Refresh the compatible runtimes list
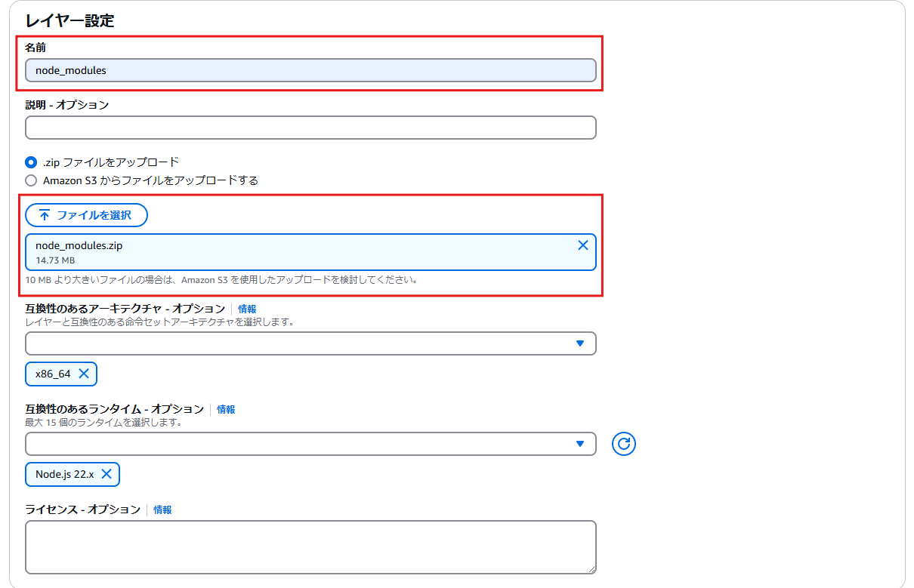This screenshot has height=588, width=914. pos(624,444)
